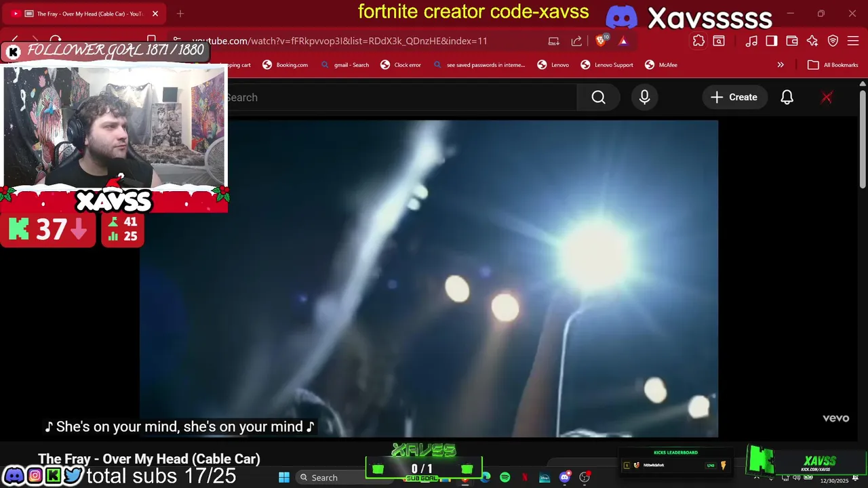Click the YouTube magnifier search button
This screenshot has height=488, width=868.
[598, 98]
